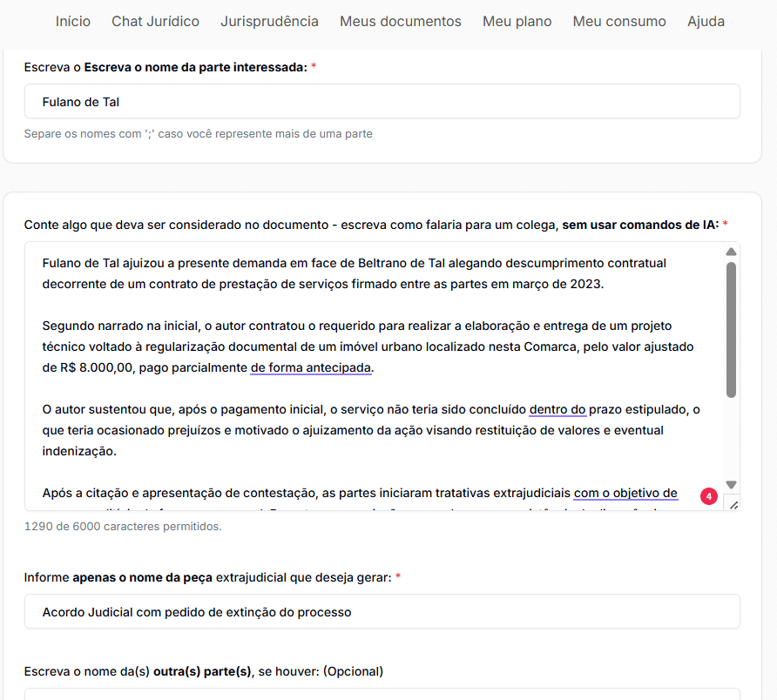This screenshot has height=700, width=777.
Task: Click the textarea's vertical scrollbar thumb
Action: click(x=732, y=331)
